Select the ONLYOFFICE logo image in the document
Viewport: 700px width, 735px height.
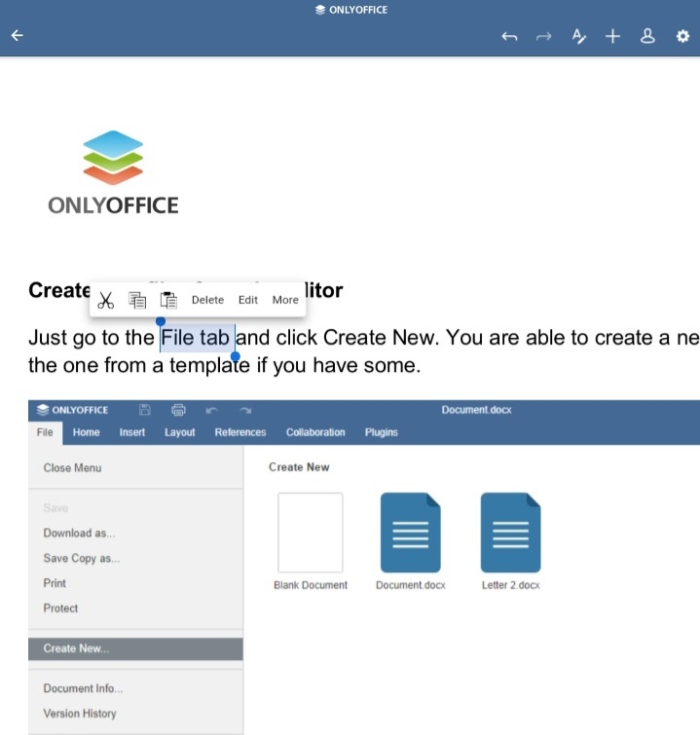tap(113, 172)
